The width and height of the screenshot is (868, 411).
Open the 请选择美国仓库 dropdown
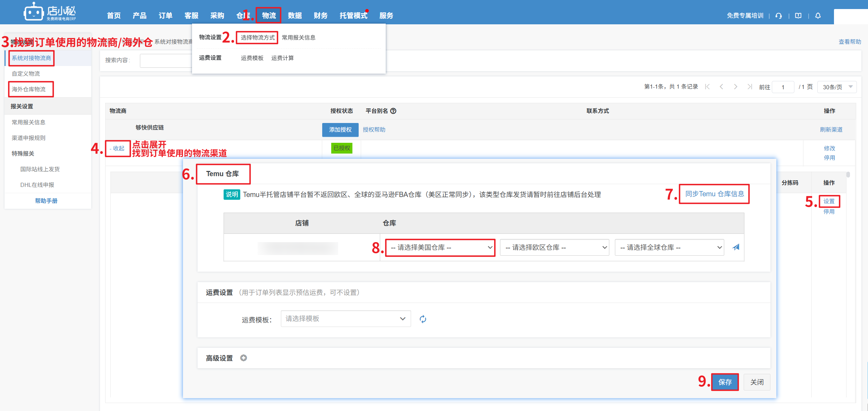[440, 247]
